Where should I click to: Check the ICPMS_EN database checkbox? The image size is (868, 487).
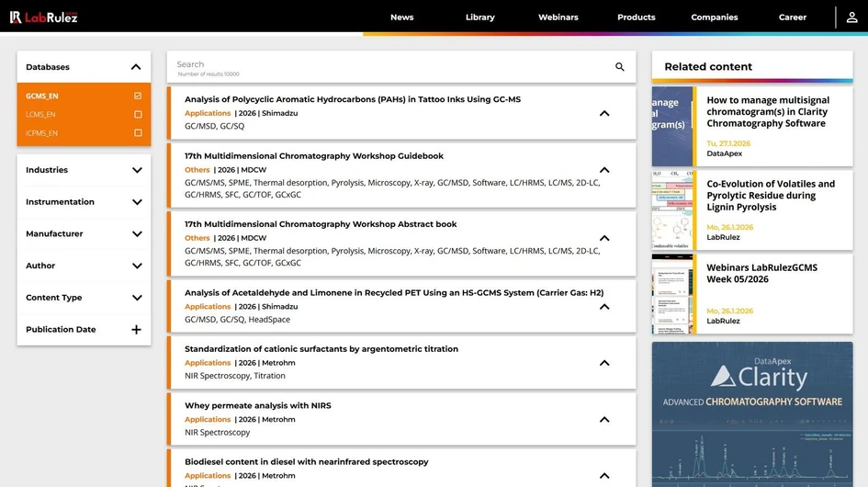tap(138, 133)
